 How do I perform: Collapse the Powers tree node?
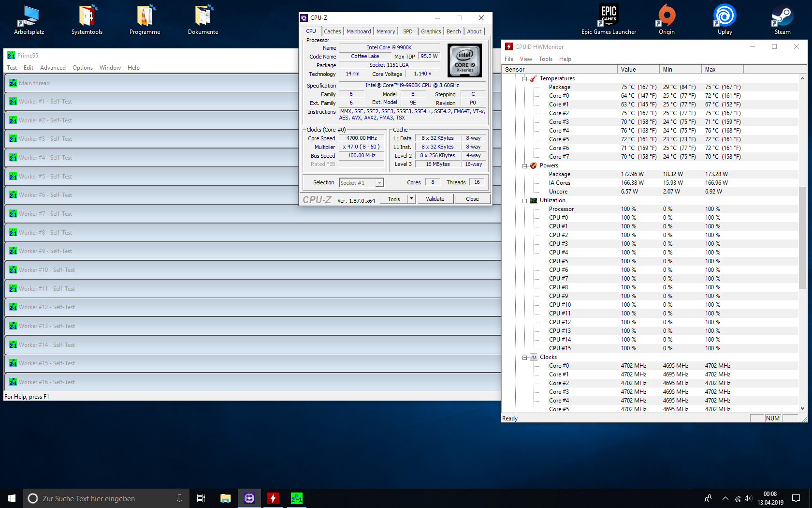coord(525,165)
